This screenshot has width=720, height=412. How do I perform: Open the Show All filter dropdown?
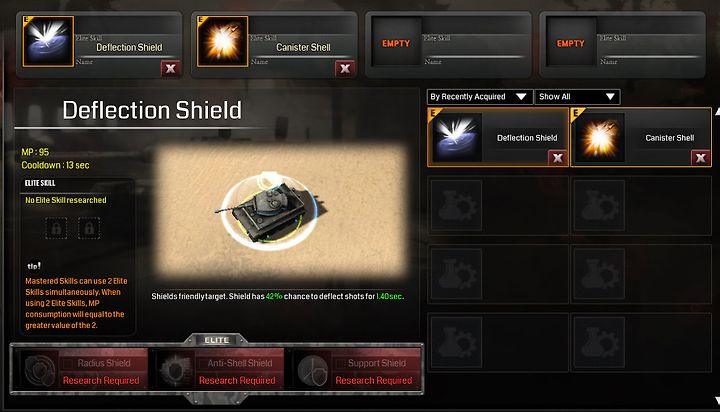tap(577, 97)
